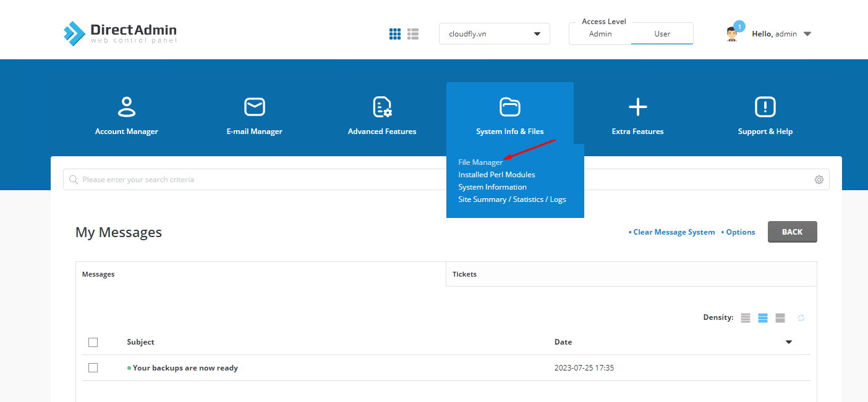
Task: Click the search criteria input field
Action: [446, 180]
